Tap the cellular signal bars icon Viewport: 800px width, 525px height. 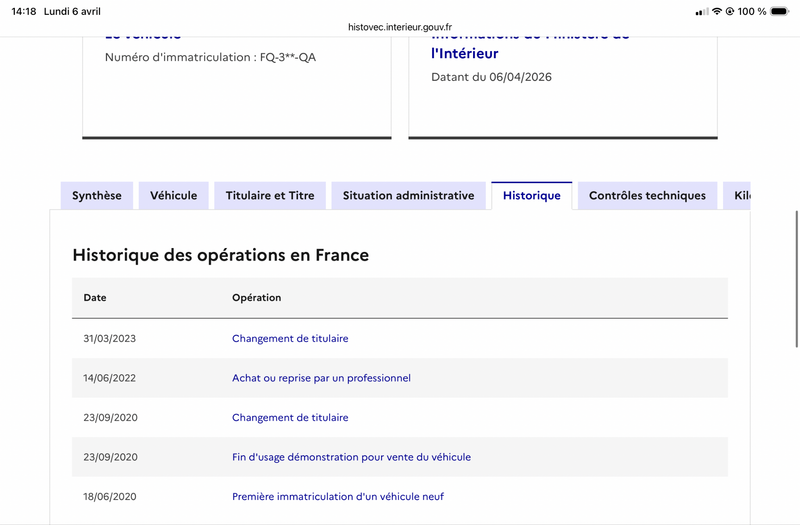click(700, 11)
